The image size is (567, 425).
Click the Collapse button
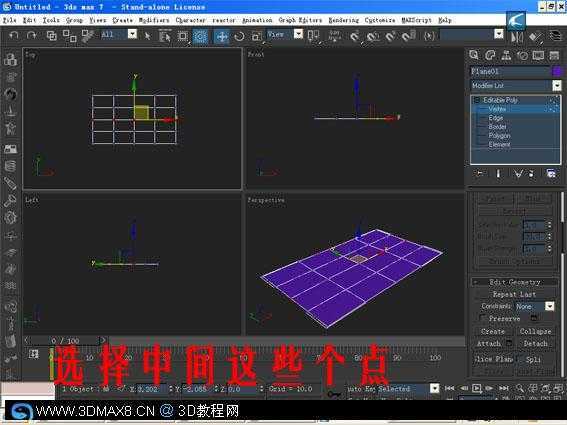535,331
